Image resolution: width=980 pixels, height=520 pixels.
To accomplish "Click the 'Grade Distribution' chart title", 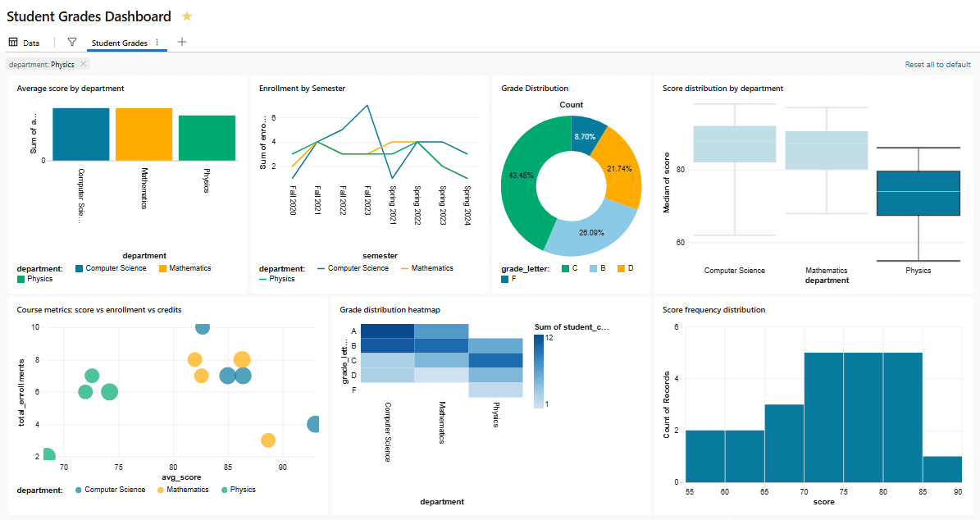I will click(535, 88).
